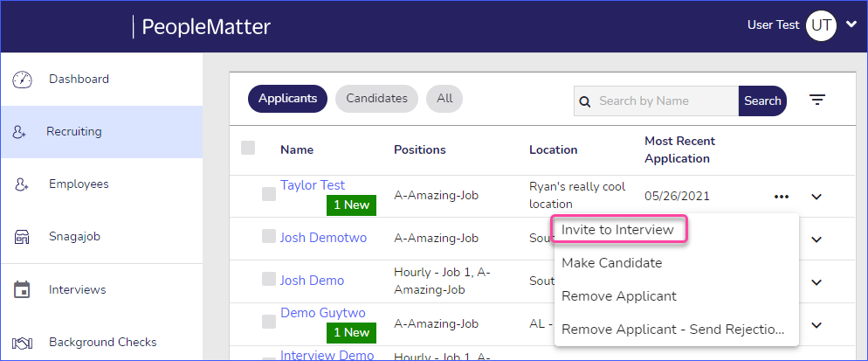The width and height of the screenshot is (868, 361).
Task: Click the Positions column header
Action: pos(420,149)
